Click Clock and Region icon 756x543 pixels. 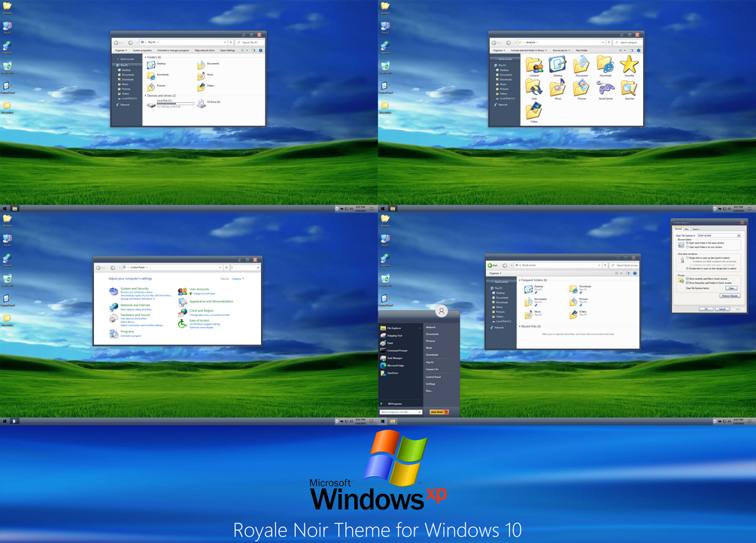click(x=183, y=313)
